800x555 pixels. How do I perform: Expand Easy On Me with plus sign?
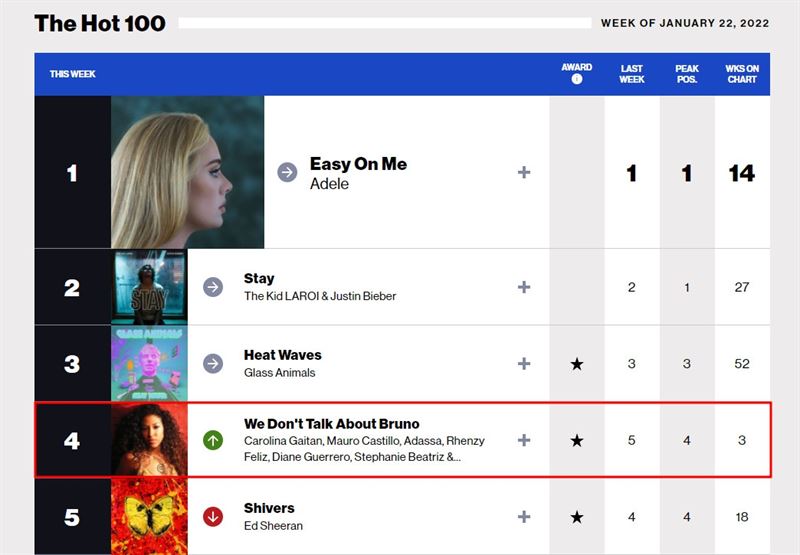[x=524, y=173]
